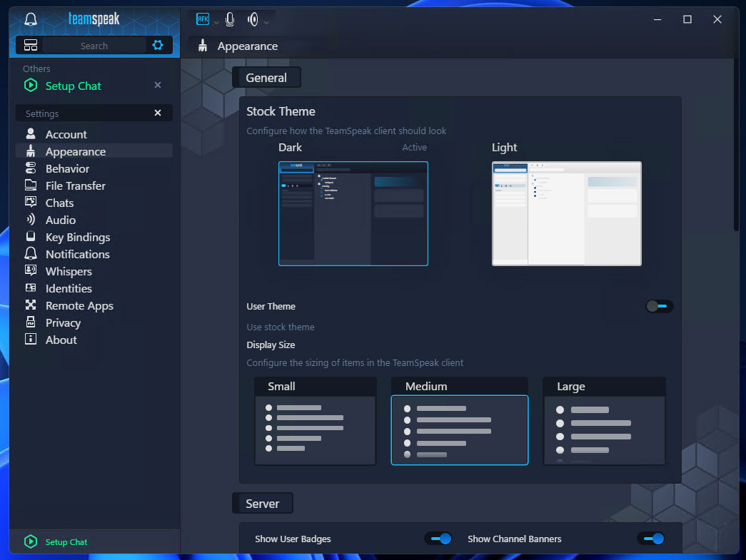Viewport: 746px width, 560px height.
Task: Choose the Medium display size
Action: pyautogui.click(x=460, y=421)
